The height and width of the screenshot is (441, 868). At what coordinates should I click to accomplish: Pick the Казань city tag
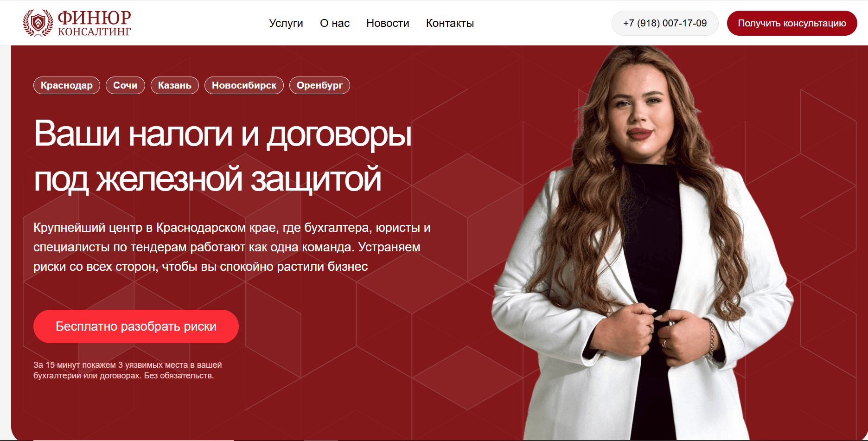coord(175,85)
